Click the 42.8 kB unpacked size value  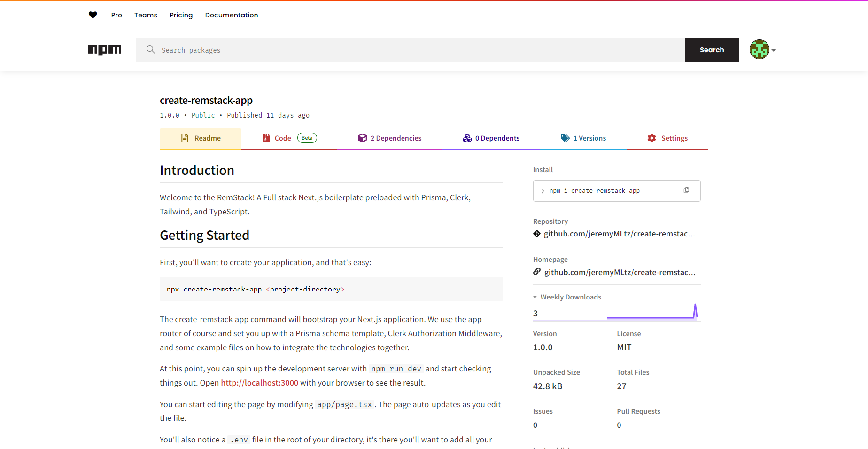pos(547,386)
